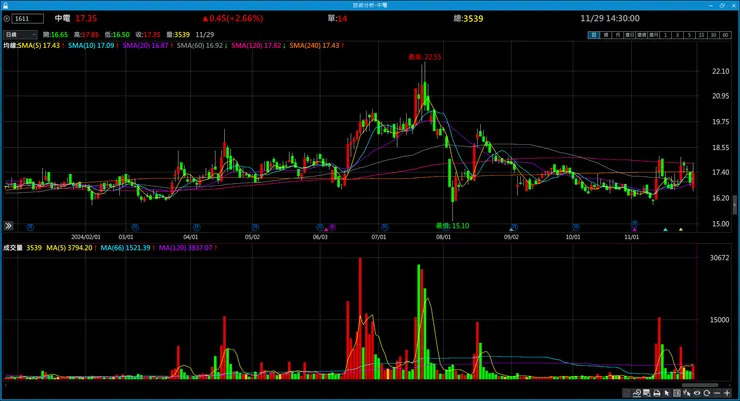The image size is (740, 401).
Task: Click the SMA(20) 16.87 moving average label
Action: click(x=146, y=46)
